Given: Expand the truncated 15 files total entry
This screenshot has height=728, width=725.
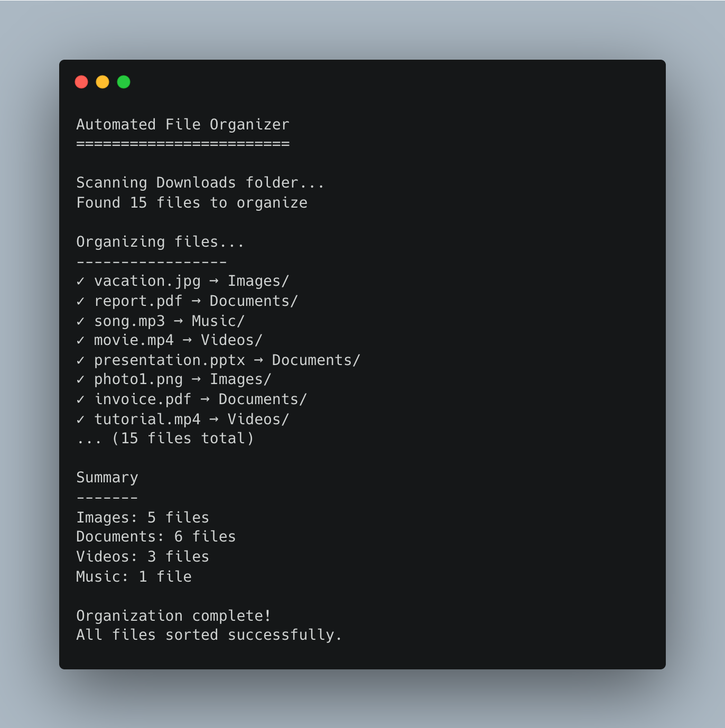Looking at the screenshot, I should [x=165, y=438].
